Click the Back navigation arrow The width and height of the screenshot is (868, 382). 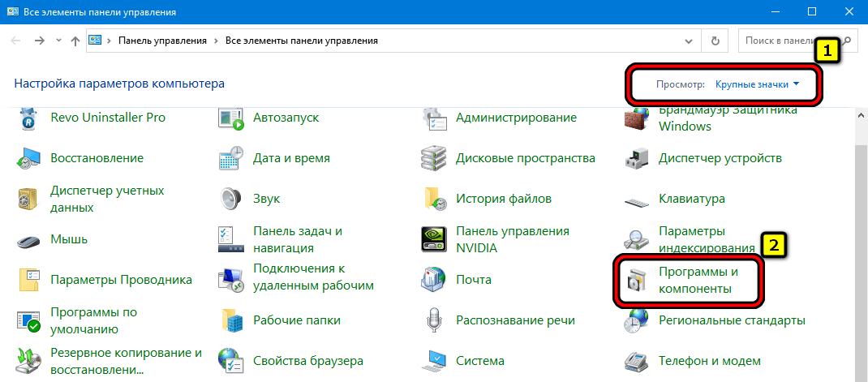pos(16,41)
